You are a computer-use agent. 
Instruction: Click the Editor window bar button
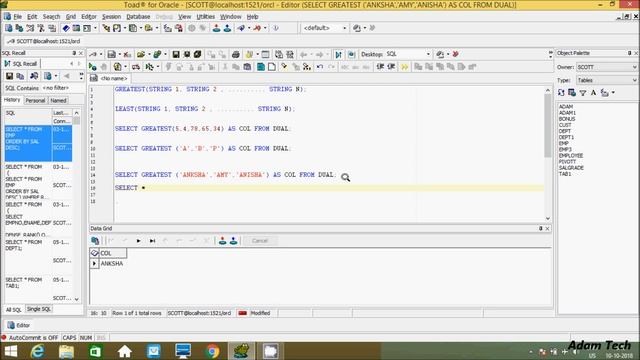[19, 325]
